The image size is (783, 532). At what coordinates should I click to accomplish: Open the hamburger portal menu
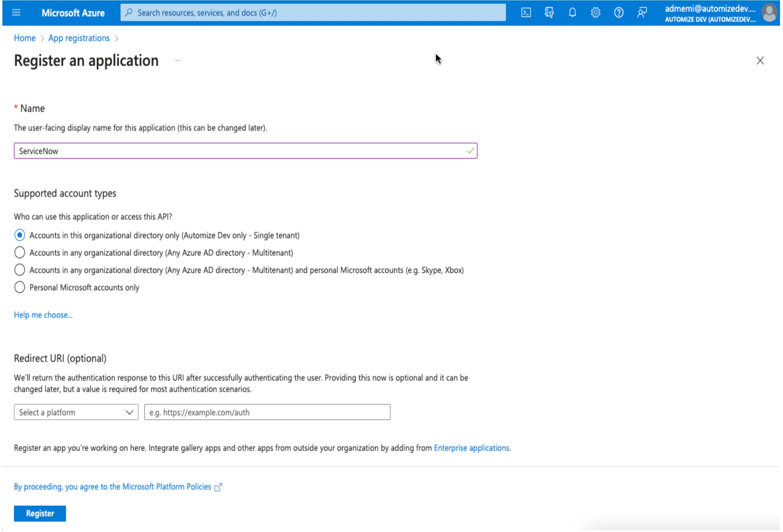(x=16, y=13)
